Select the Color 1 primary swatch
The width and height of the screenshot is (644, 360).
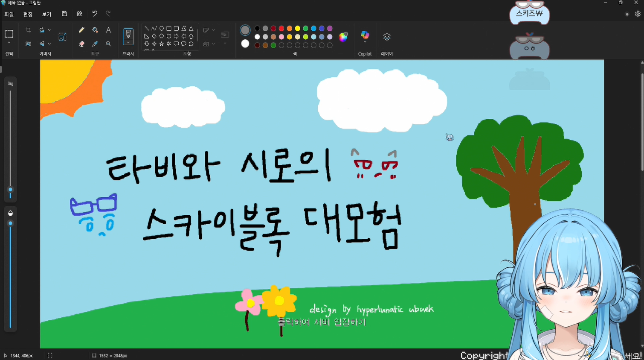tap(245, 30)
